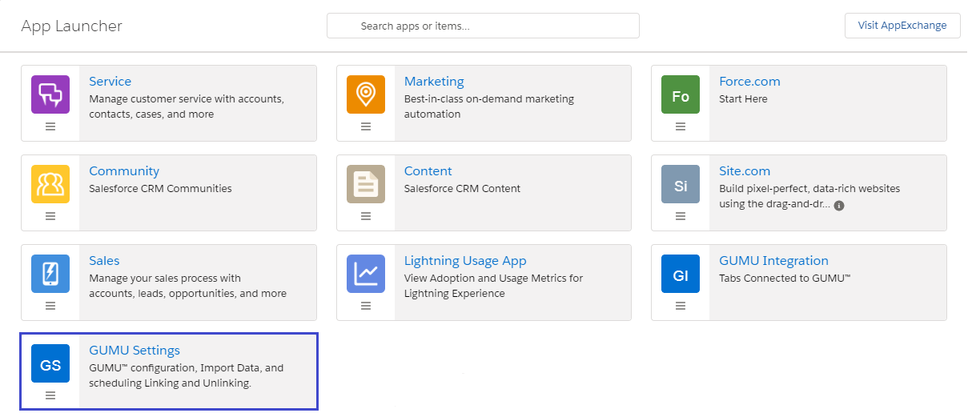The width and height of the screenshot is (980, 417).
Task: Click the Visit AppExchange button
Action: point(902,26)
